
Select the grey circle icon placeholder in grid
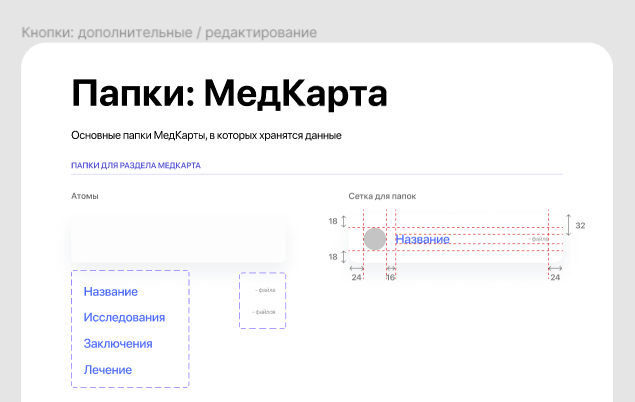(x=375, y=239)
